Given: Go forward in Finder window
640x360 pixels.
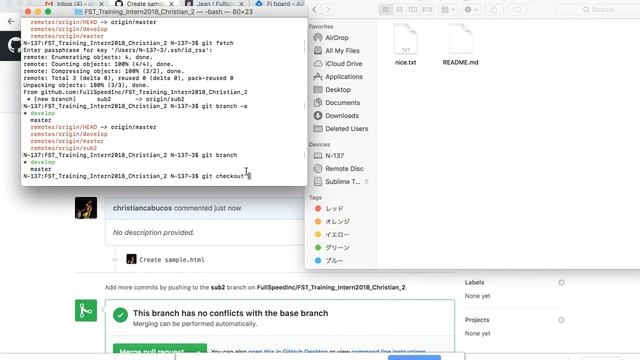Looking at the screenshot, I should (x=327, y=9).
